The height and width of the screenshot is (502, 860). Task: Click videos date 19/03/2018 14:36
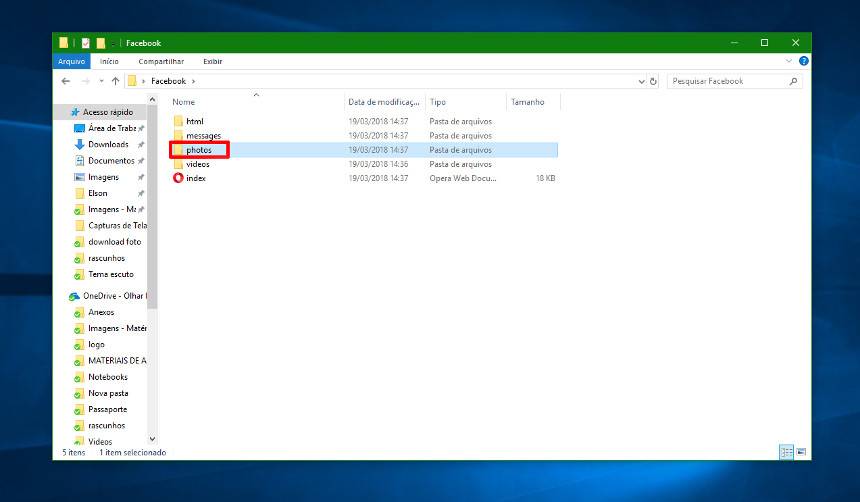[x=378, y=164]
